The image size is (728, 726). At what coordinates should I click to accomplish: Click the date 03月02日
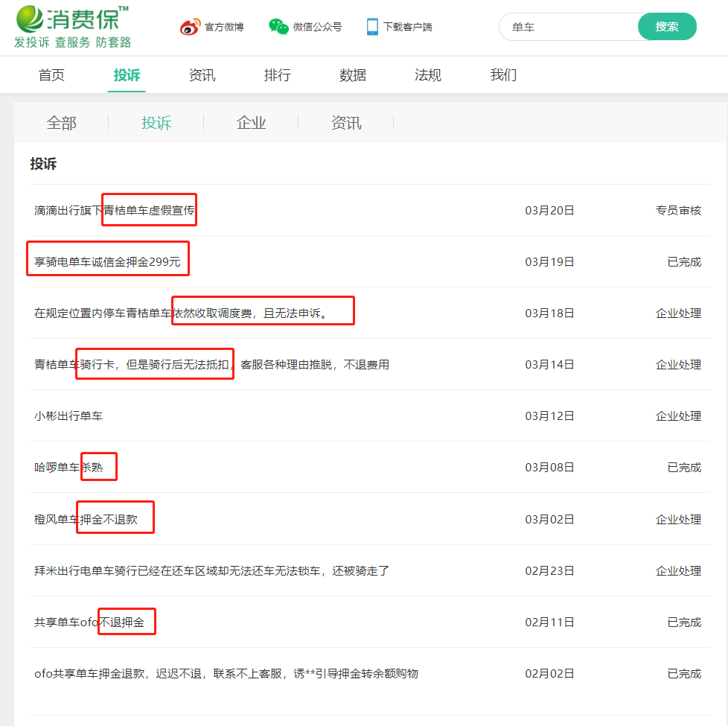coord(549,519)
